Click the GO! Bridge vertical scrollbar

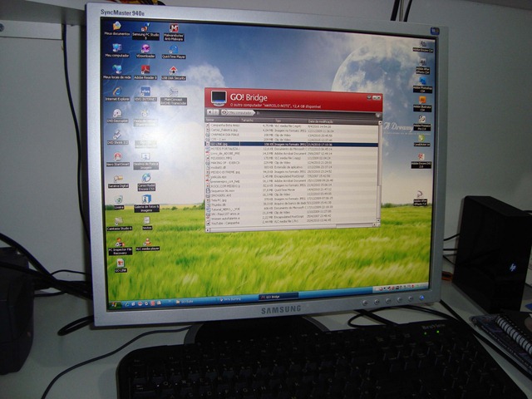coord(380,173)
